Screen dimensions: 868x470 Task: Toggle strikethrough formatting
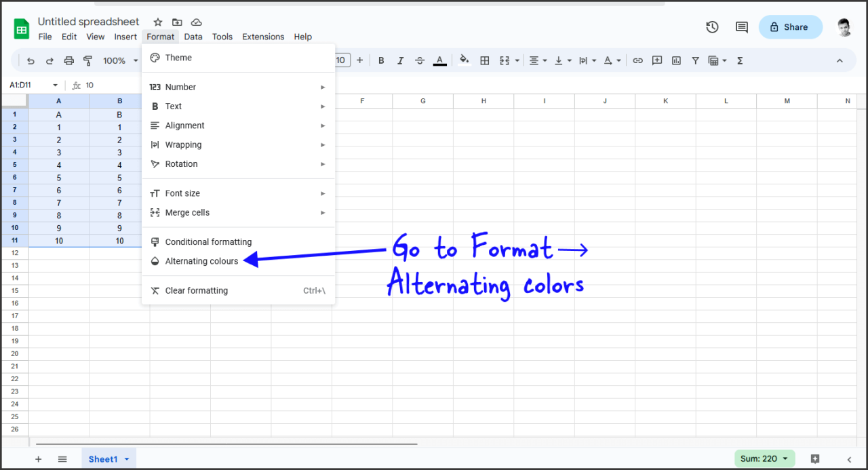420,61
